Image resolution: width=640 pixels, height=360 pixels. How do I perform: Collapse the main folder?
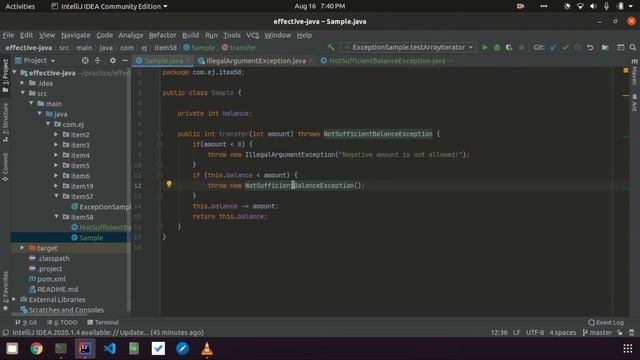(x=31, y=104)
